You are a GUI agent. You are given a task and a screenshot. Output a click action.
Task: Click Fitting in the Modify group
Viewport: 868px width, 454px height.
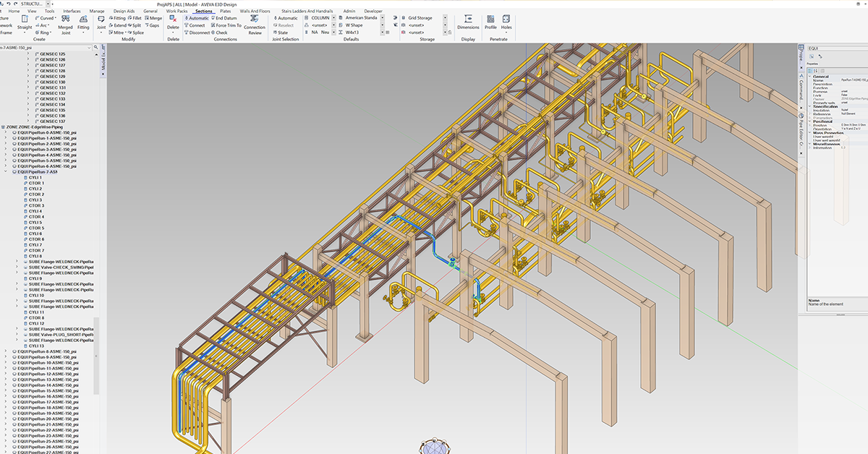(117, 18)
